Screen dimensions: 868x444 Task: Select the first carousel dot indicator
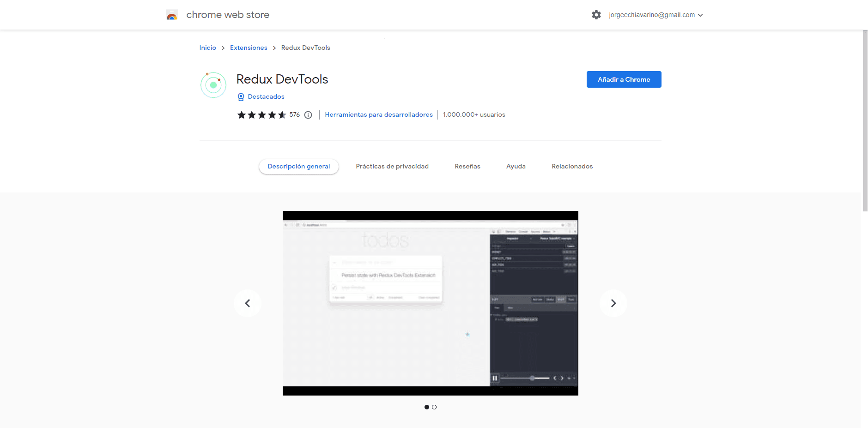click(427, 407)
